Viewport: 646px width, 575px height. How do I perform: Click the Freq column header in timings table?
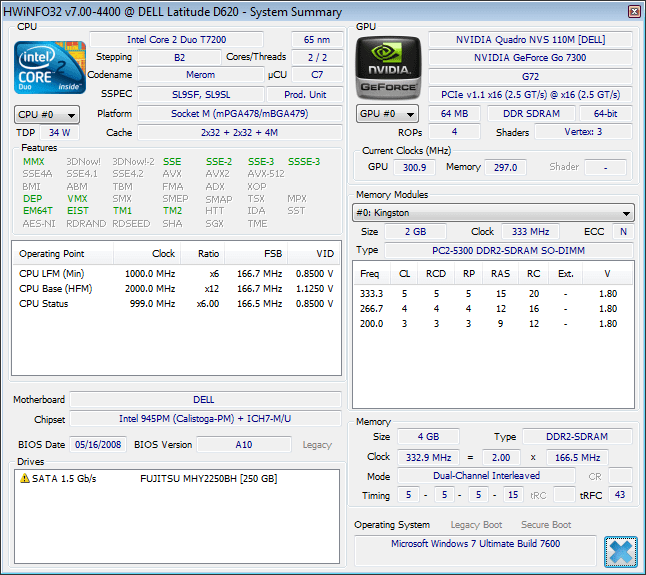(370, 274)
